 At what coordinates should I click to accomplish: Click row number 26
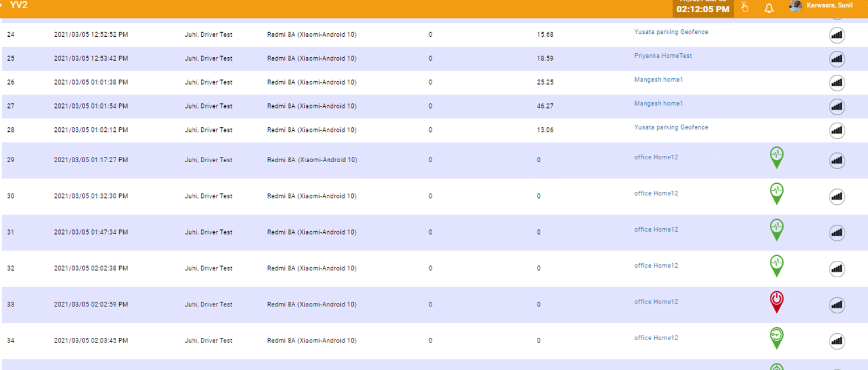coord(11,83)
